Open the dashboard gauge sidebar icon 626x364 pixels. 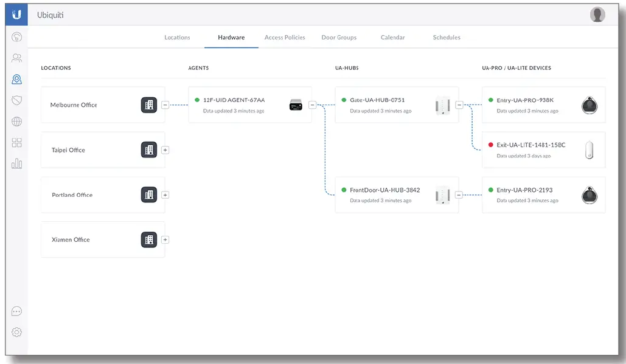point(16,37)
